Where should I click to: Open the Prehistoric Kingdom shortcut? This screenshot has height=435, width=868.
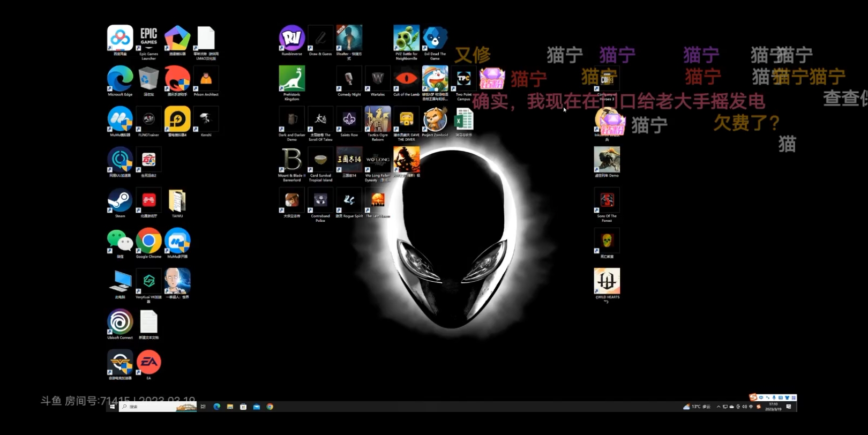tap(292, 83)
